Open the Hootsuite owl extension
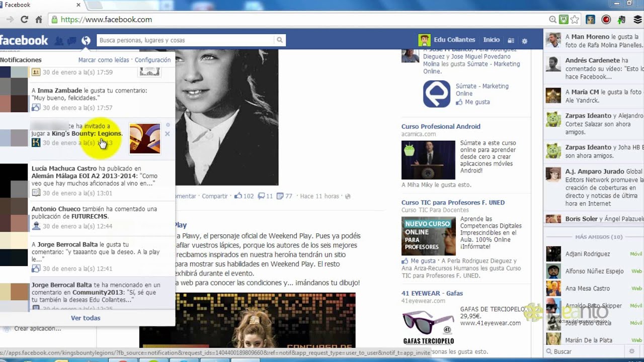The height and width of the screenshot is (362, 644). tap(591, 20)
